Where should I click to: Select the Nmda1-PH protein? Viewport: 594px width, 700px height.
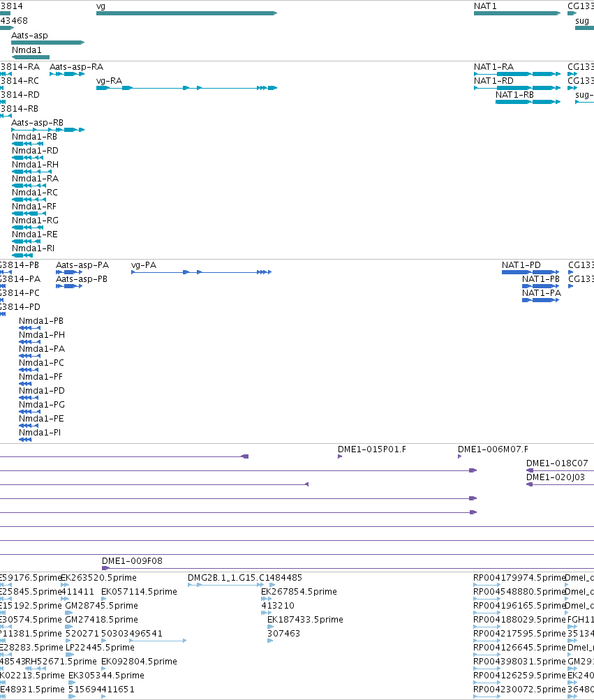[x=29, y=342]
